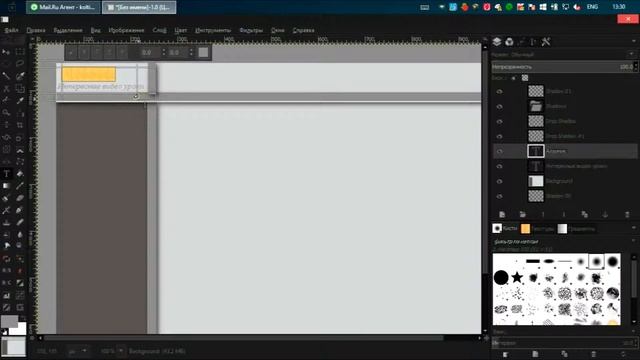Adjust the layer opacity slider
This screenshot has height=360, width=640.
[x=562, y=67]
